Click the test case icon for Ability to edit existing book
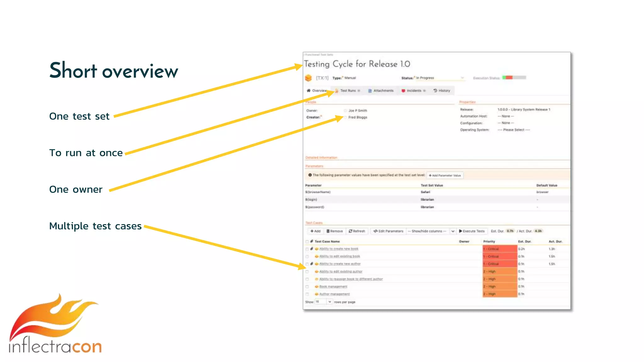 coord(317,256)
